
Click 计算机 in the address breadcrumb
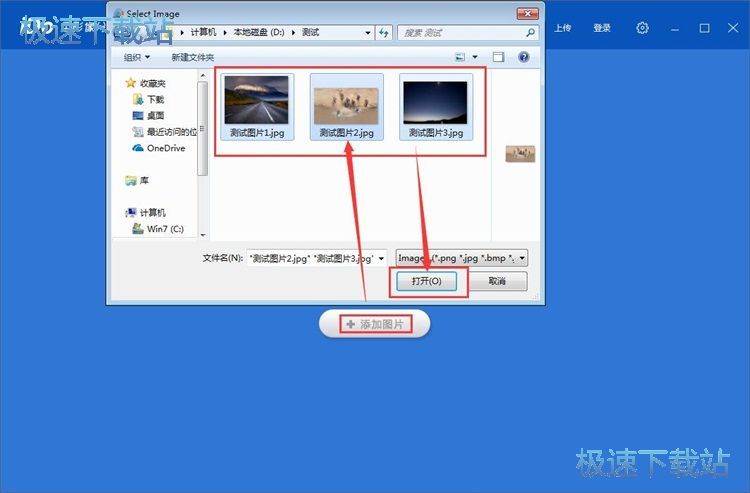tap(203, 32)
